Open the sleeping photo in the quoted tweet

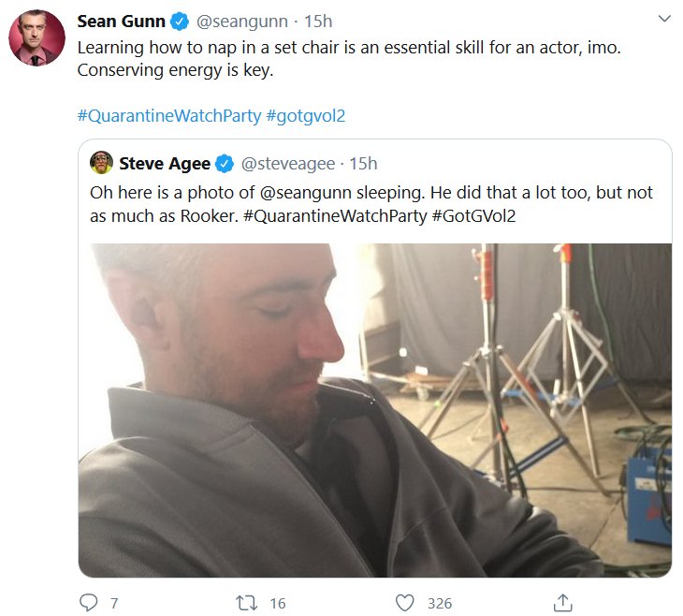tap(374, 409)
